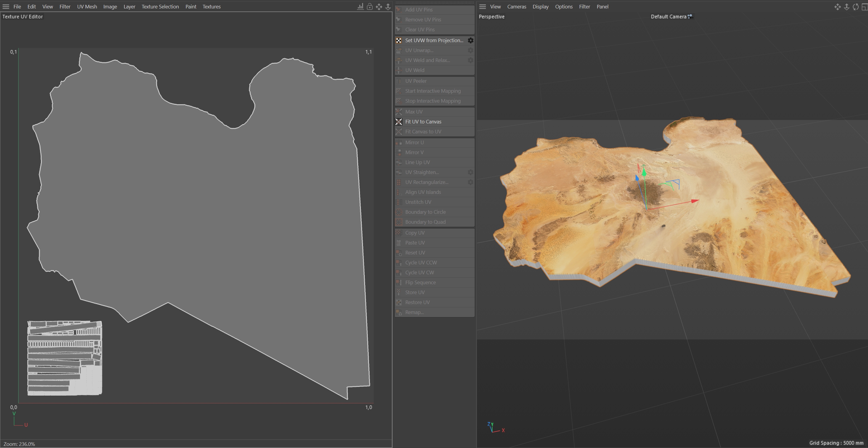868x448 pixels.
Task: Click the red X axis gizmo arrow
Action: coord(694,201)
